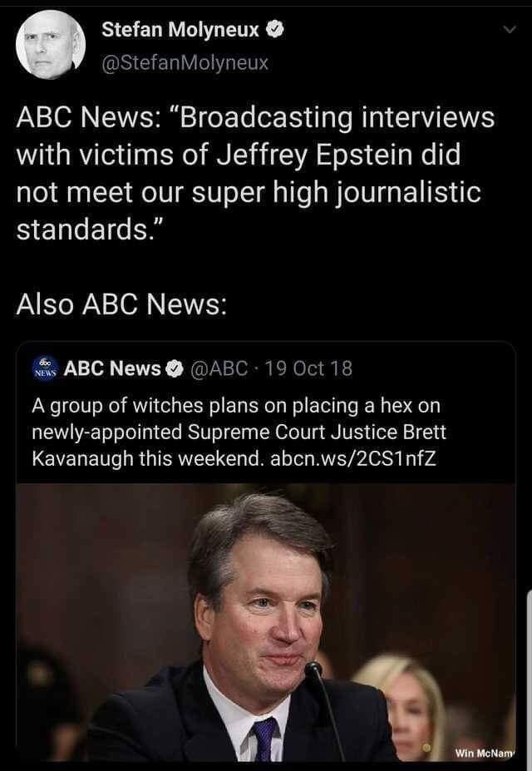Open ABC News account name in quoted tweet
Viewport: 532px width, 771px height.
coord(112,368)
